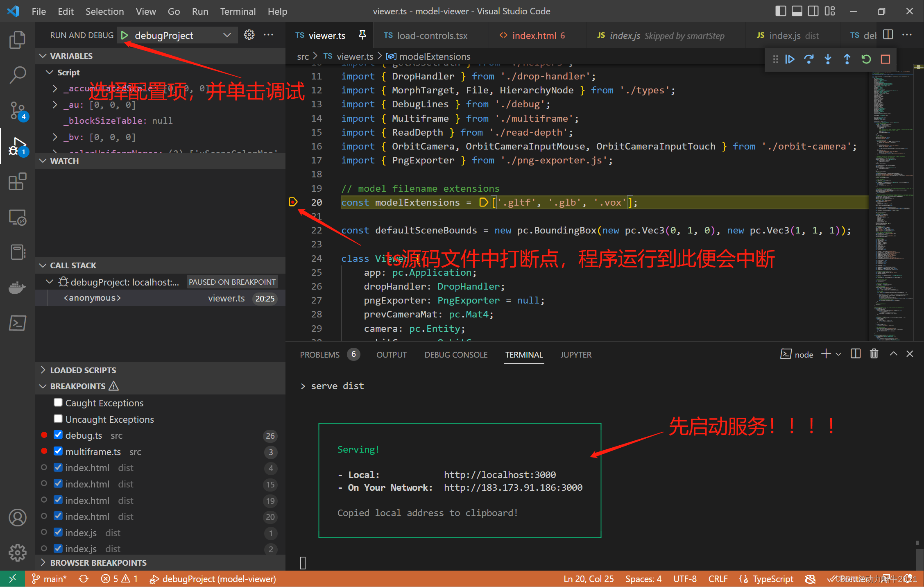Start debugging with green play button
Image resolution: width=924 pixels, height=587 pixels.
click(x=125, y=36)
